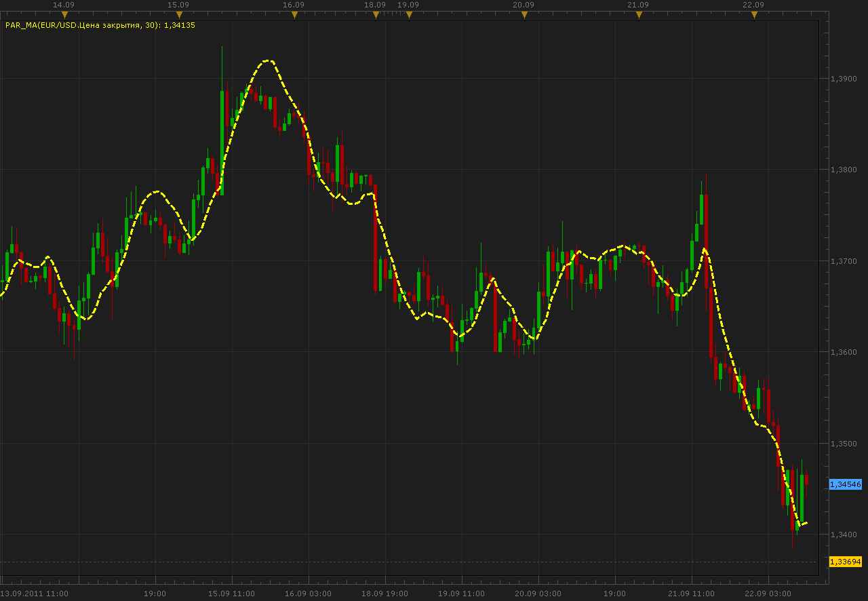Select the 1,3700 price axis label

point(844,261)
